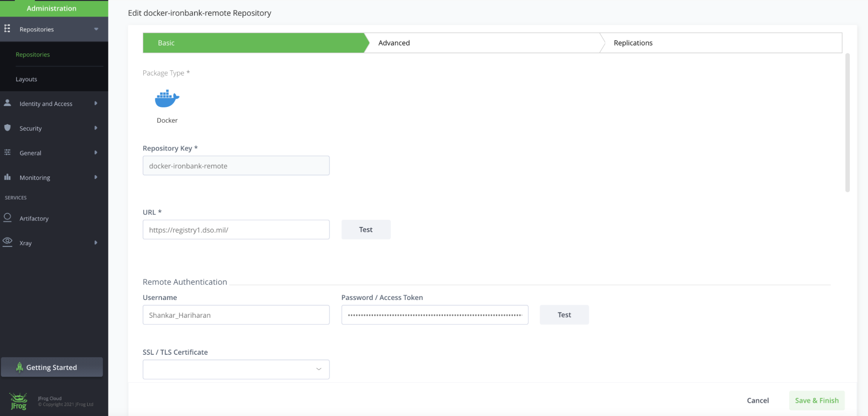Click the Security shield icon
The height and width of the screenshot is (416, 868).
coord(7,128)
